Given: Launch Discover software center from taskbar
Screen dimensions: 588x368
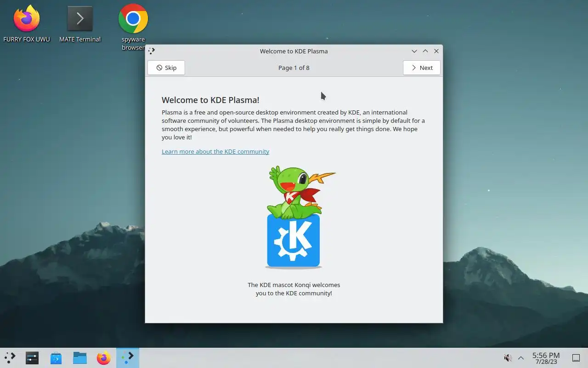Looking at the screenshot, I should tap(56, 358).
